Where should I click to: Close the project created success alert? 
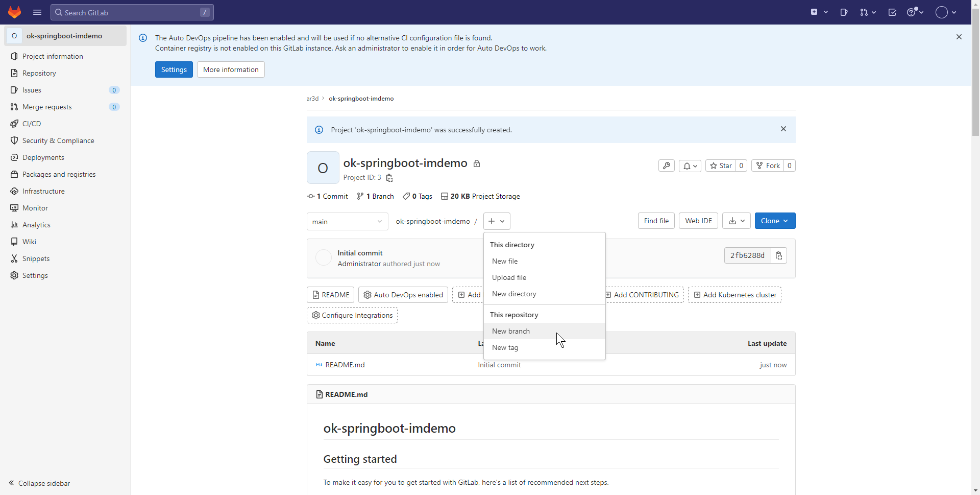click(x=783, y=129)
